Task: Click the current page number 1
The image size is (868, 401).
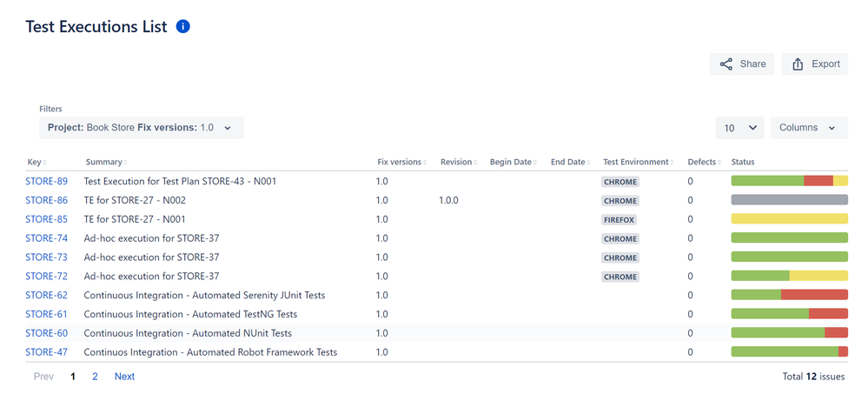Action: click(x=72, y=377)
